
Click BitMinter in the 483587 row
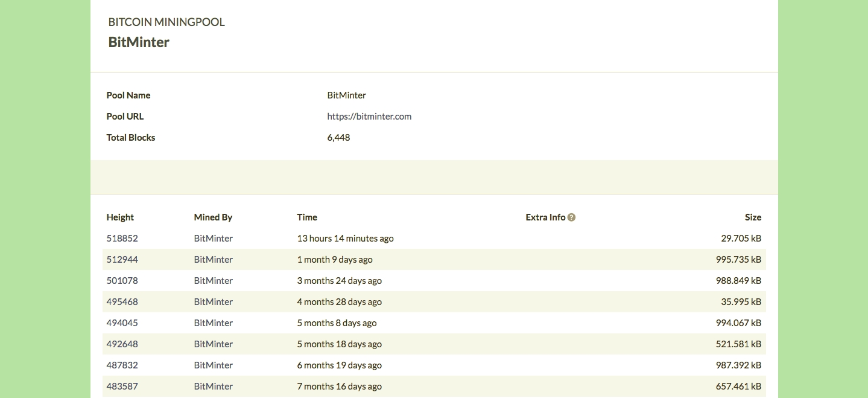(x=214, y=387)
